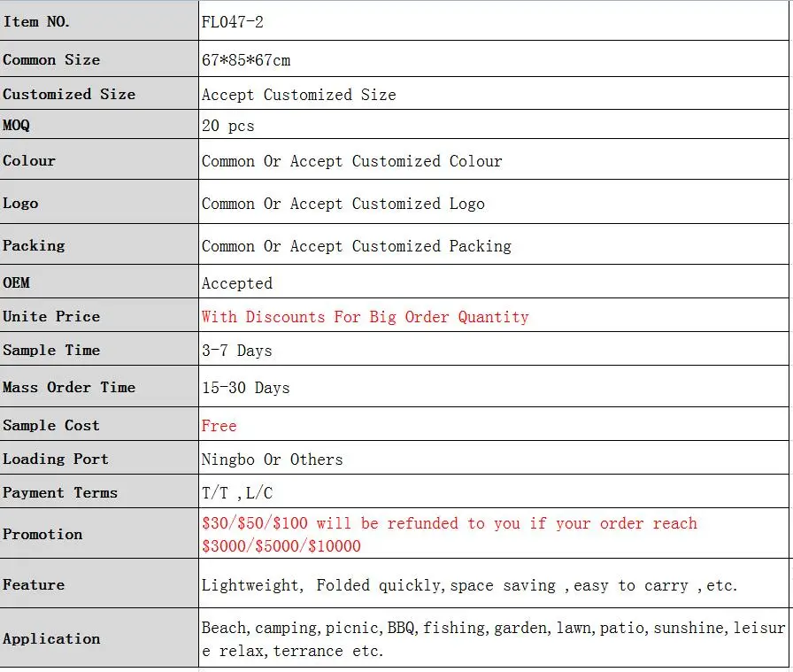Select the '3-7 Days' sample time
Viewport: 793px width, 672px height.
coord(237,351)
